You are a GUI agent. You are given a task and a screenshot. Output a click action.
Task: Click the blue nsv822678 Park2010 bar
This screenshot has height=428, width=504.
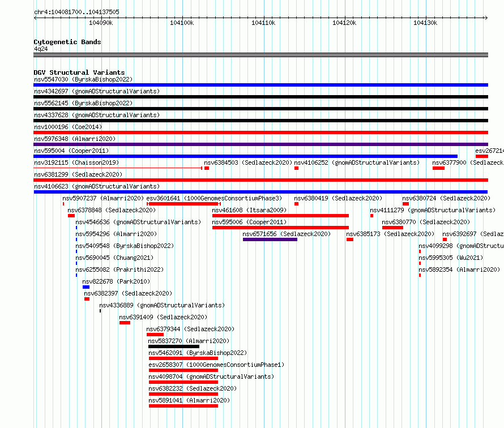(x=86, y=287)
